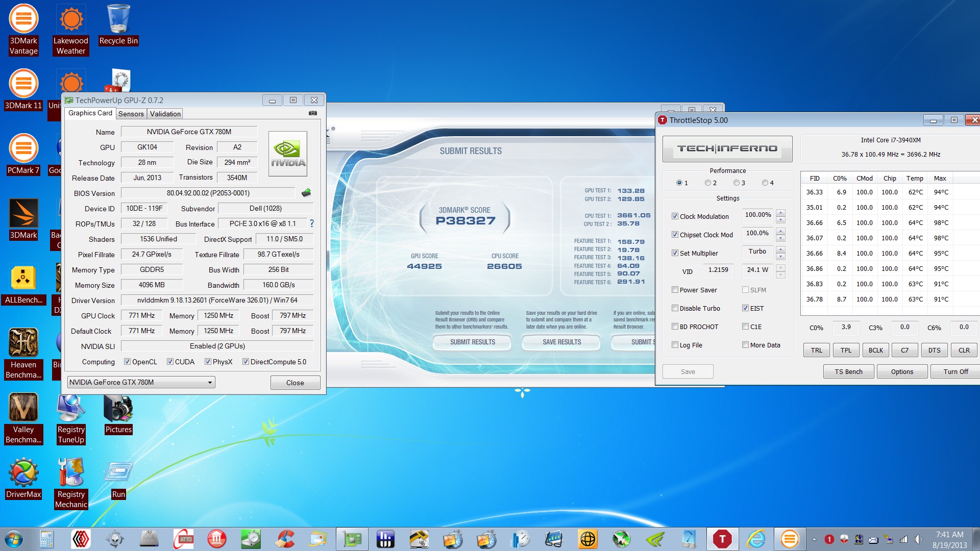Click the Bus Interface question mark help
Image resolution: width=980 pixels, height=551 pixels.
[x=312, y=223]
